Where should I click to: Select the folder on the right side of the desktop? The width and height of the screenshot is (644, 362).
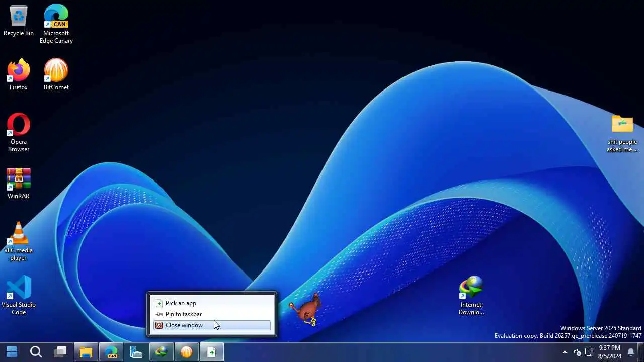click(x=622, y=133)
